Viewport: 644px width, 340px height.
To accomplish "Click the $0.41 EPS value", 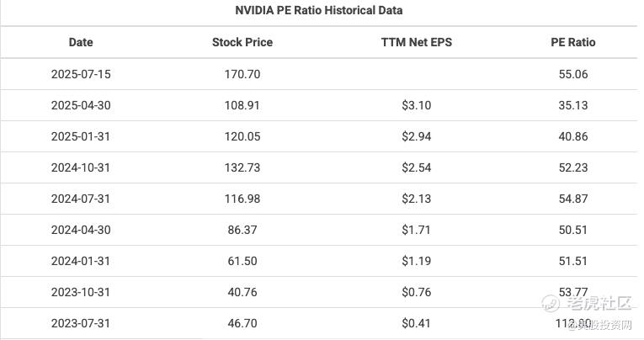I will pyautogui.click(x=417, y=323).
